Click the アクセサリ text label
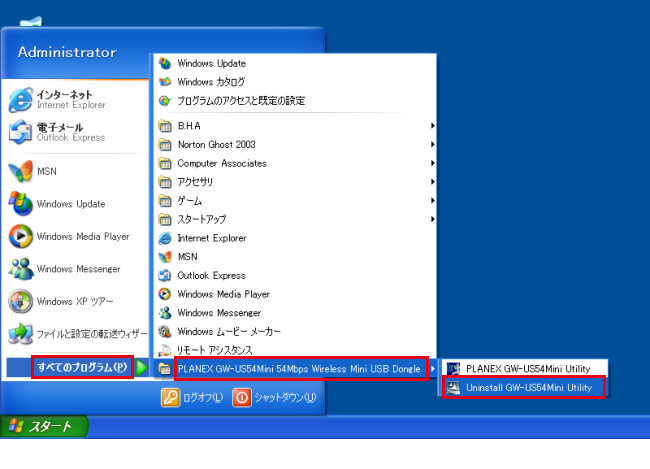650x469 pixels. (x=195, y=182)
